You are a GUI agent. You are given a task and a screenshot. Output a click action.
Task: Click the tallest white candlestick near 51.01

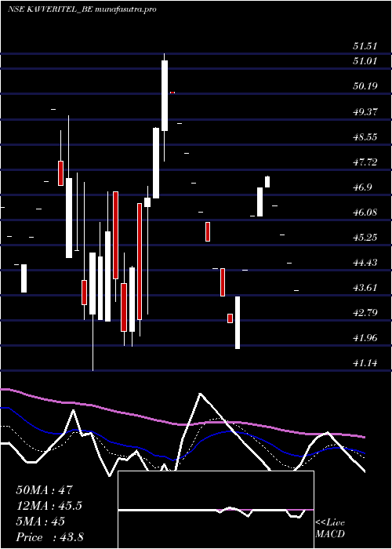click(x=164, y=96)
